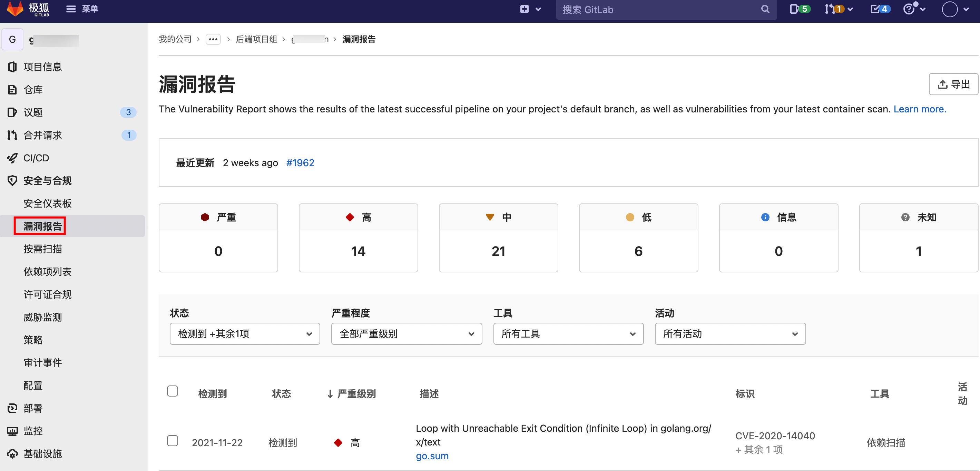The width and height of the screenshot is (980, 471).
Task: Expand the 状态 status filter dropdown
Action: click(245, 333)
